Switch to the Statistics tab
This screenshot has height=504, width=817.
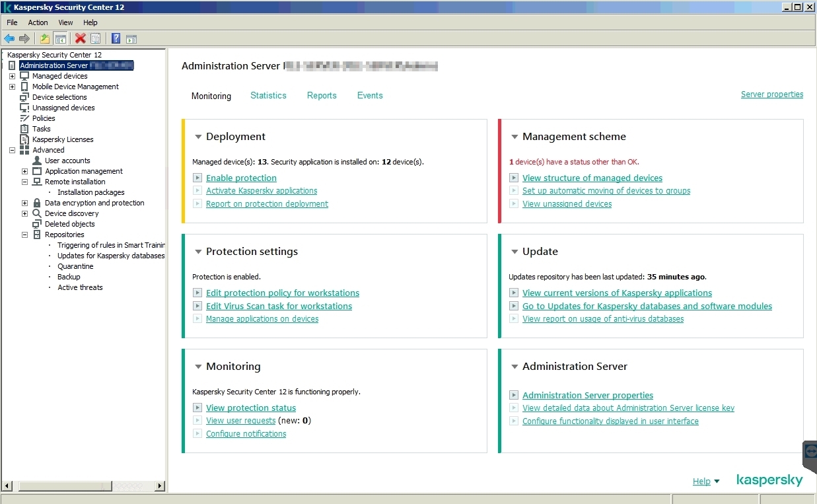tap(268, 95)
